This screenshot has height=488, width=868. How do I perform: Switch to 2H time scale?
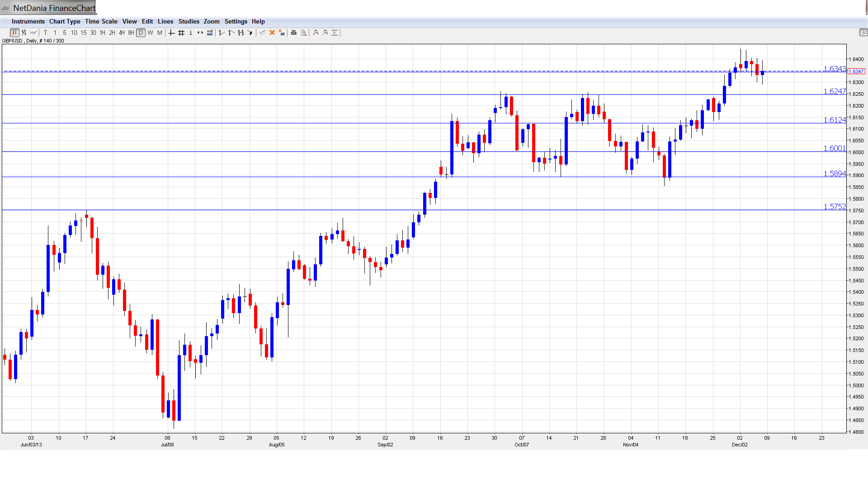click(112, 33)
